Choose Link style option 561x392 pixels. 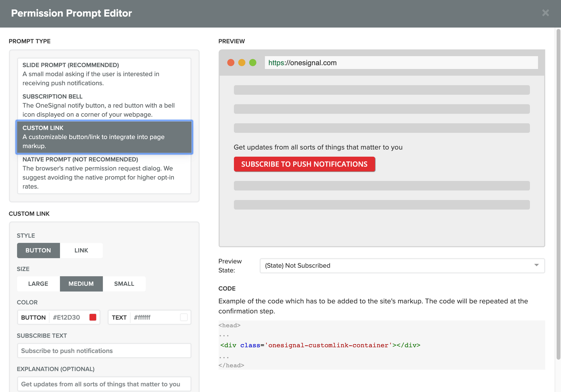pyautogui.click(x=81, y=250)
